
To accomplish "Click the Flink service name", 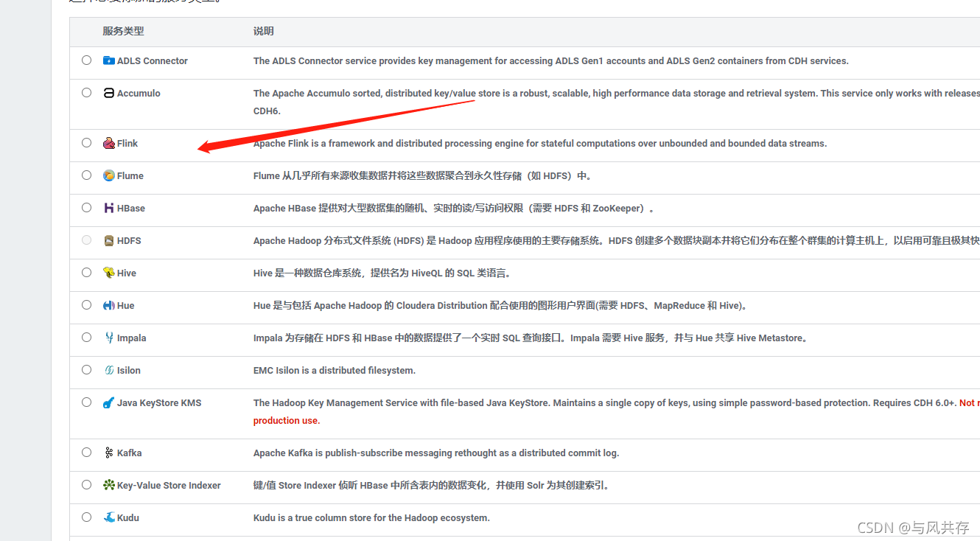I will (x=127, y=144).
